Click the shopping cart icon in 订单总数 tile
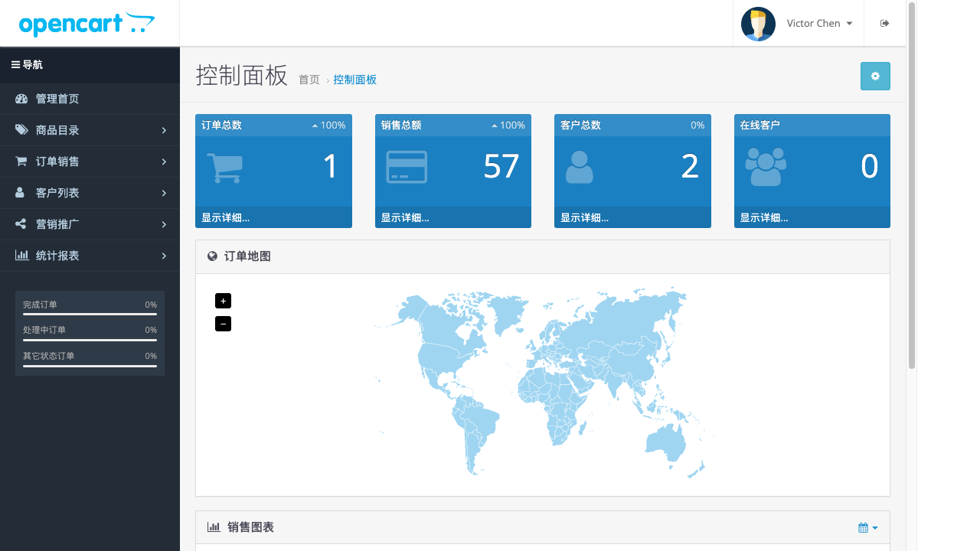 point(224,168)
